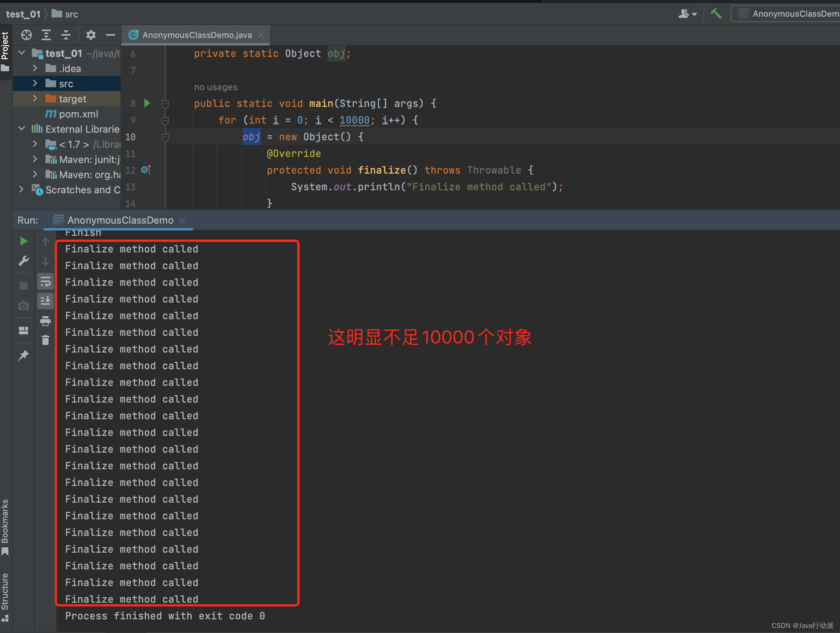The width and height of the screenshot is (840, 633).
Task: Click the trash clear-all icon in Run console
Action: click(x=45, y=340)
